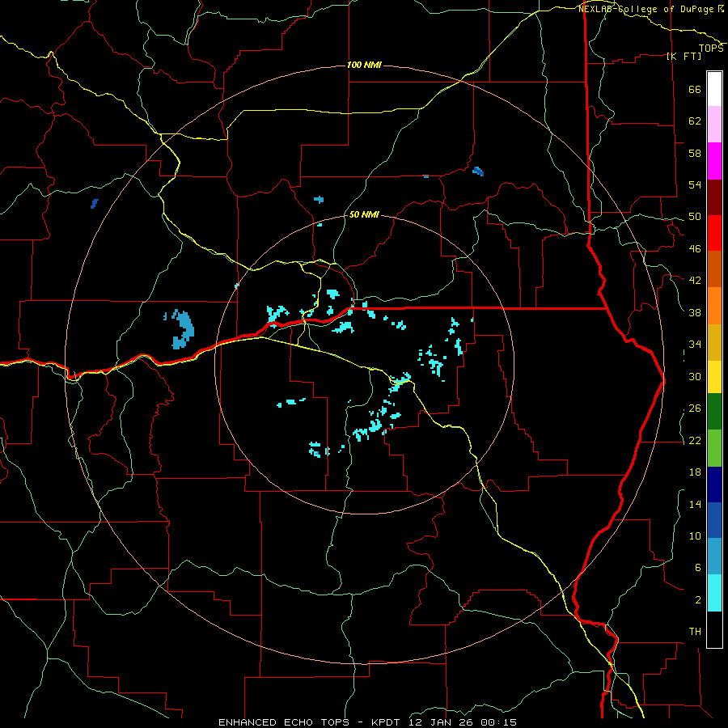This screenshot has width=728, height=728.
Task: Pick the navy blue legend swatch
Action: point(714,485)
